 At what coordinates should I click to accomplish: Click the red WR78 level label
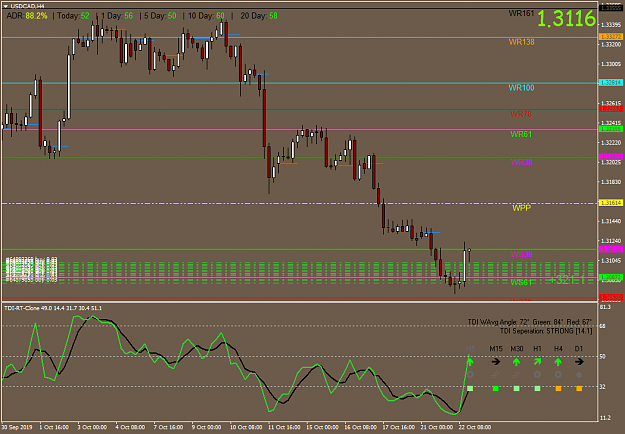click(521, 114)
